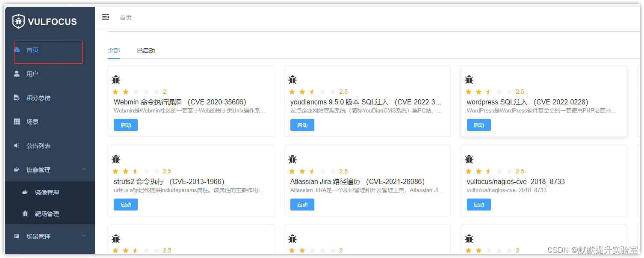Click the 首页 breadcrumb in header

click(126, 18)
